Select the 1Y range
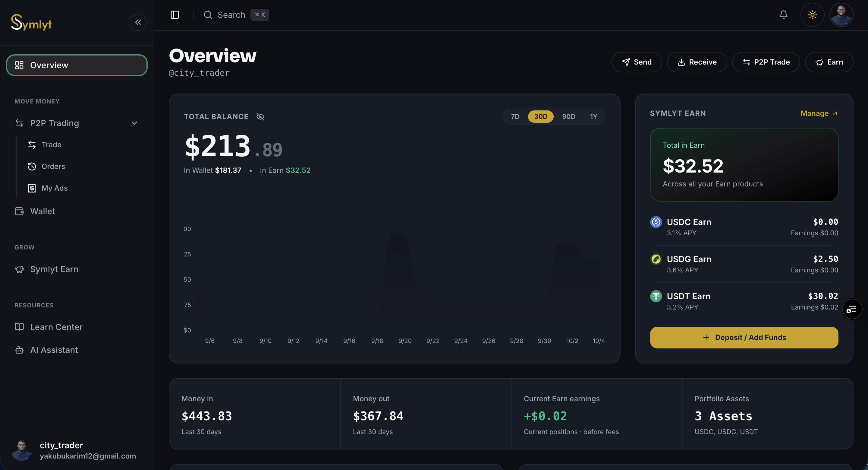 [x=593, y=117]
